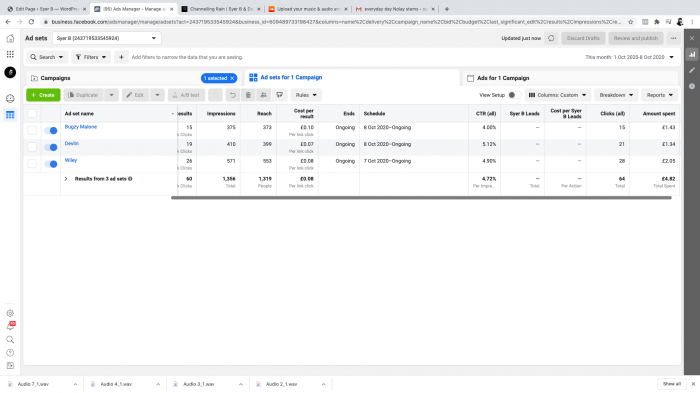Reload the browser page
700x393 pixels.
[x=31, y=22]
